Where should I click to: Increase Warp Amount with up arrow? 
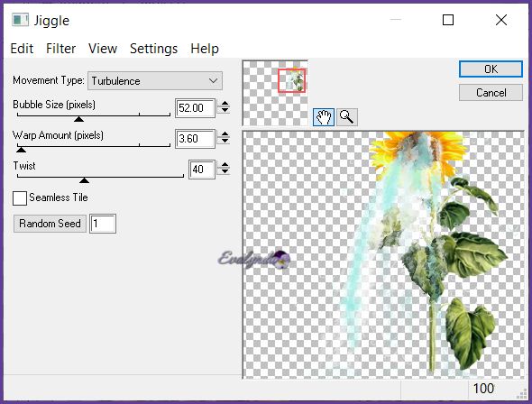pos(225,134)
